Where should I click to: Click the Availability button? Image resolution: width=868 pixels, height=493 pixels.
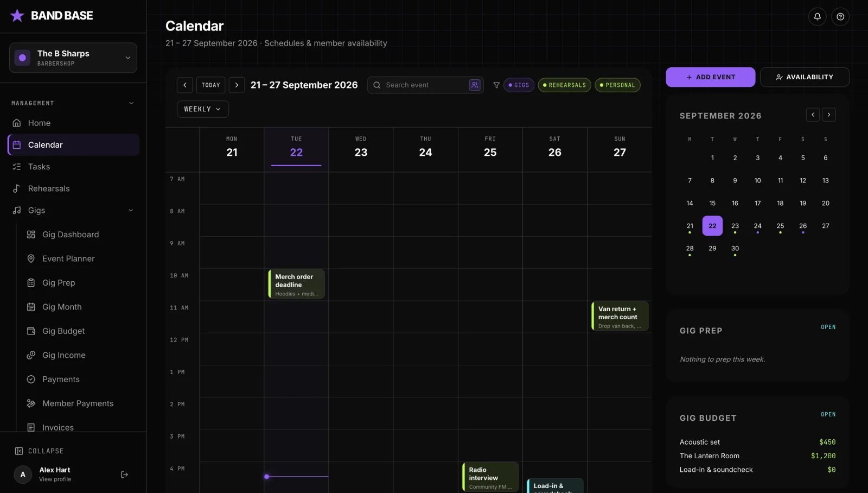tap(805, 77)
